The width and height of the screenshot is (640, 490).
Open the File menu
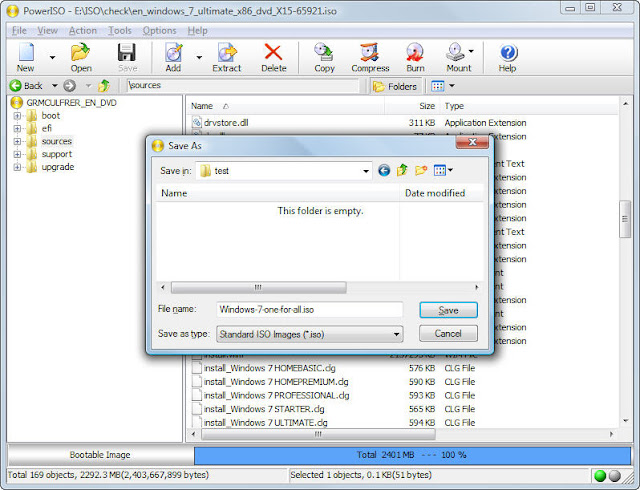[x=19, y=31]
